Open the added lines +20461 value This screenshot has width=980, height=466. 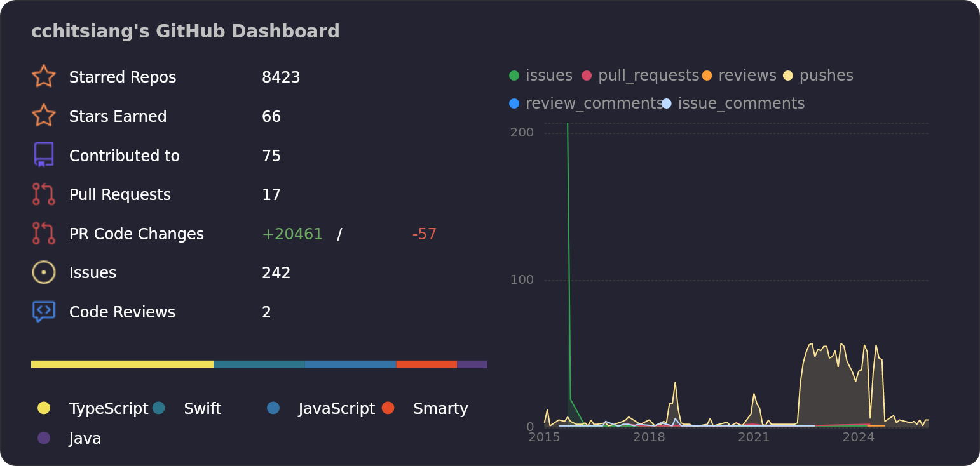click(x=292, y=234)
